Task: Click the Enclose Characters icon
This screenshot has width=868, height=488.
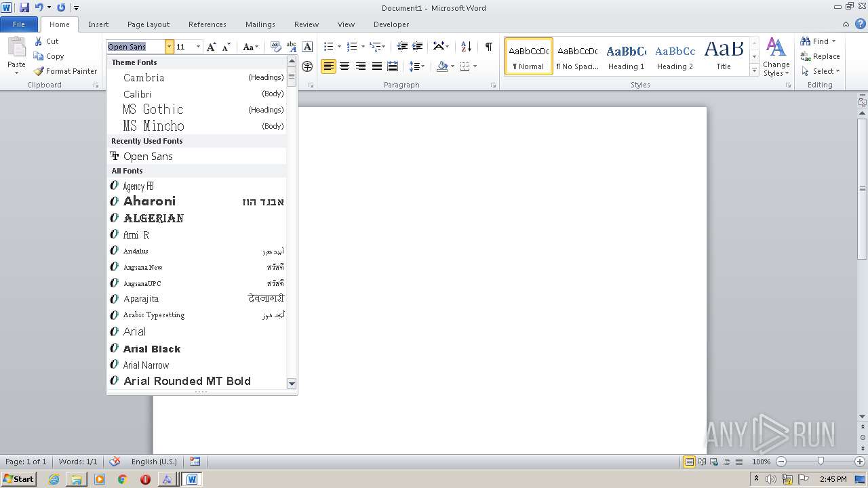Action: pyautogui.click(x=307, y=66)
